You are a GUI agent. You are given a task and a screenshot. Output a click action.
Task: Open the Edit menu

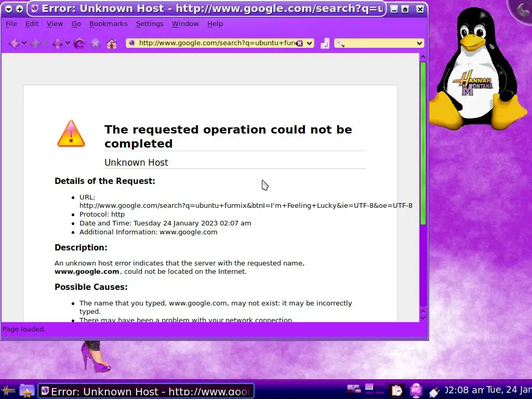pyautogui.click(x=32, y=24)
